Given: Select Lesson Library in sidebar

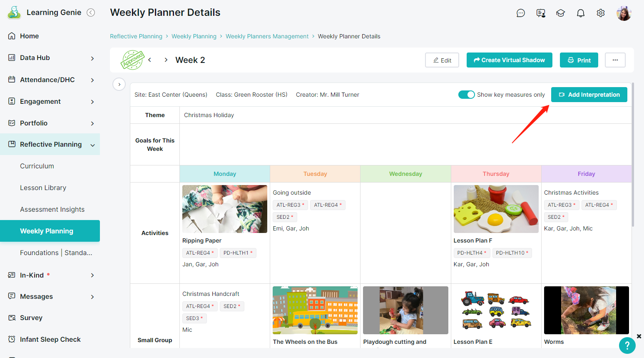Looking at the screenshot, I should tap(43, 188).
